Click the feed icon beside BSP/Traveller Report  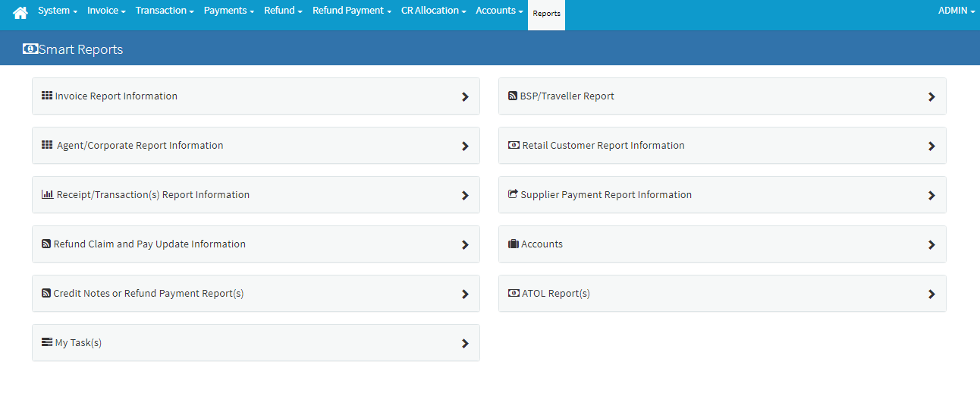point(513,96)
